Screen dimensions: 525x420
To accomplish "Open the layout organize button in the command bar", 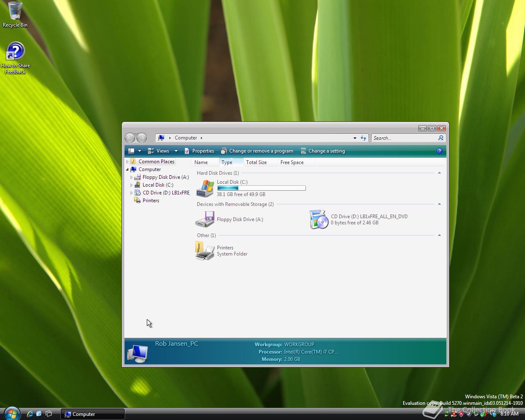I will pyautogui.click(x=131, y=151).
